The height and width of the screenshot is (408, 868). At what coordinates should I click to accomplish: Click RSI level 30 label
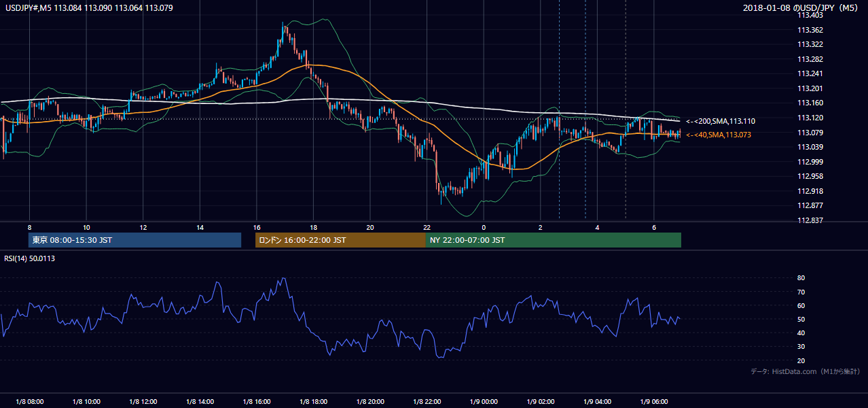[801, 347]
